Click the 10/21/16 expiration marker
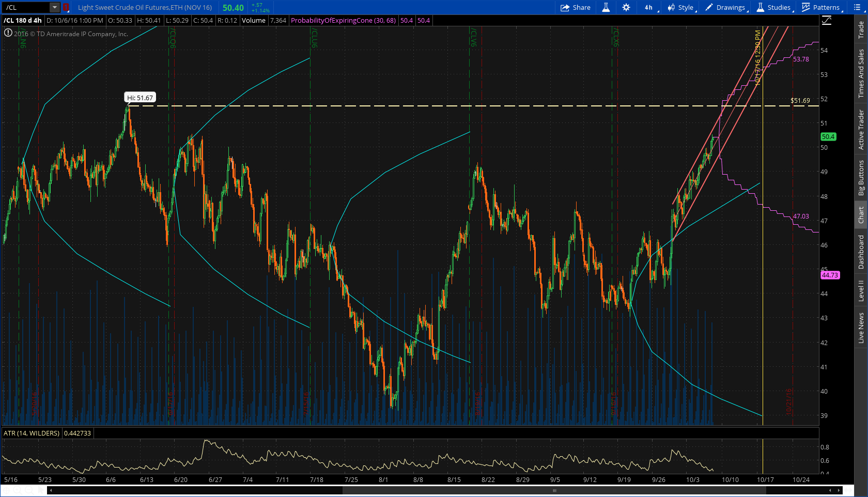This screenshot has width=868, height=497. [x=789, y=402]
